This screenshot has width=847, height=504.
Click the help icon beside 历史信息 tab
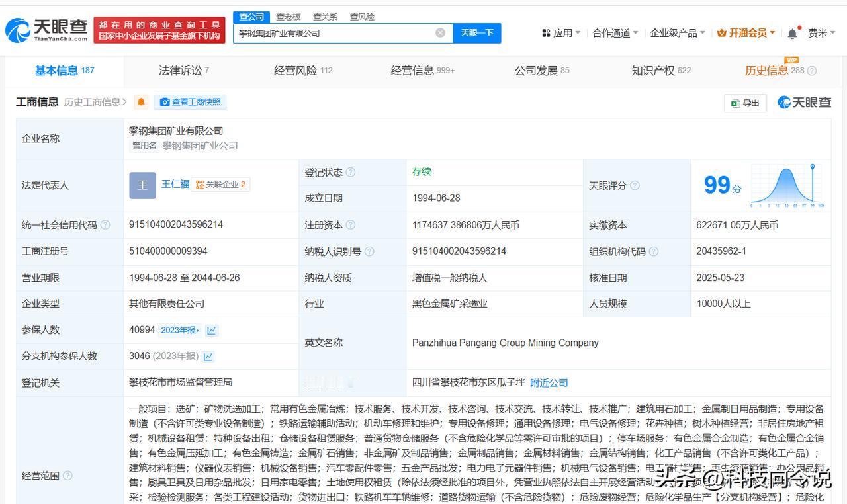tap(812, 71)
